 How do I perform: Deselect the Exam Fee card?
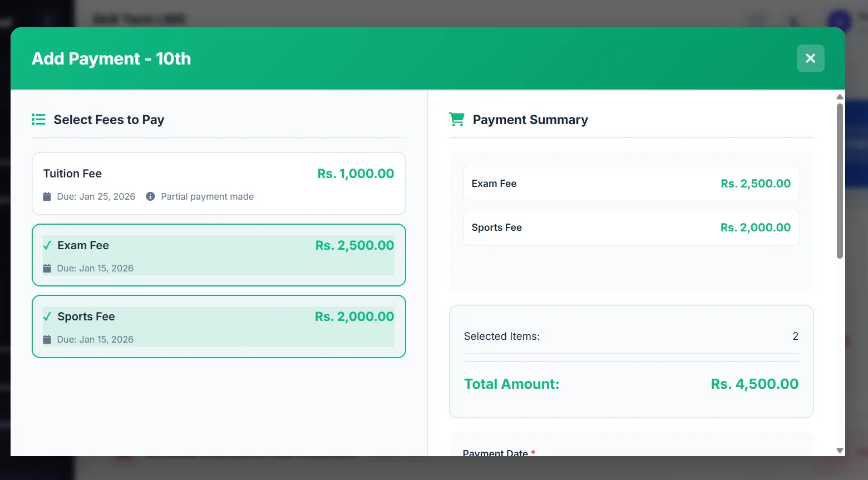[x=219, y=255]
